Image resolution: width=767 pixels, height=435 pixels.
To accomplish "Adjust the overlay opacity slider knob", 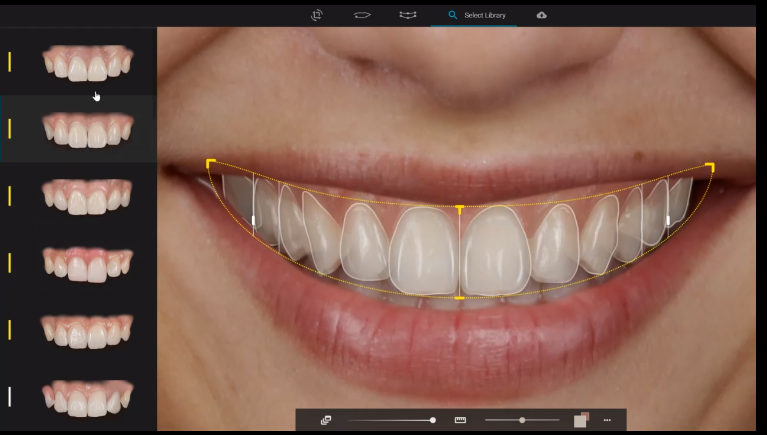I will [x=433, y=420].
